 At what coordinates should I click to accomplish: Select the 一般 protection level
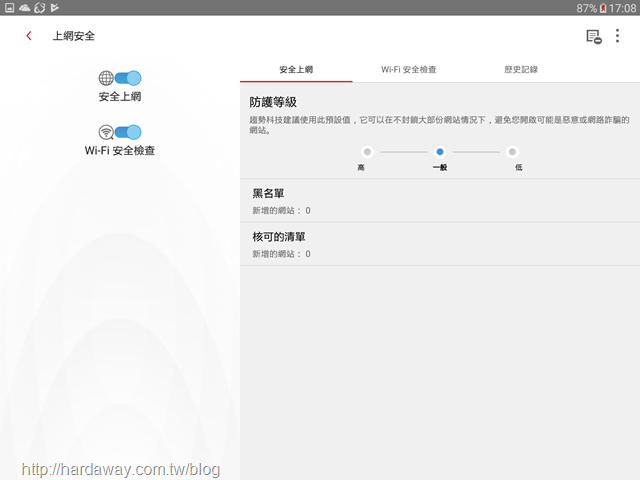(440, 152)
